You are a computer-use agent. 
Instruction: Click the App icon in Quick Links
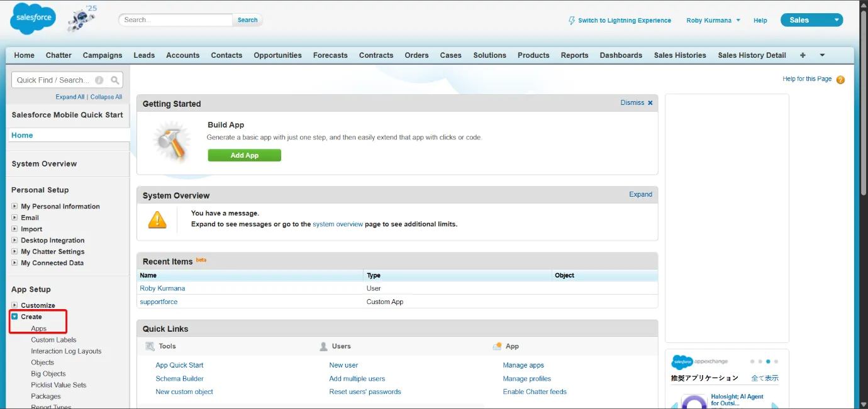click(x=497, y=346)
